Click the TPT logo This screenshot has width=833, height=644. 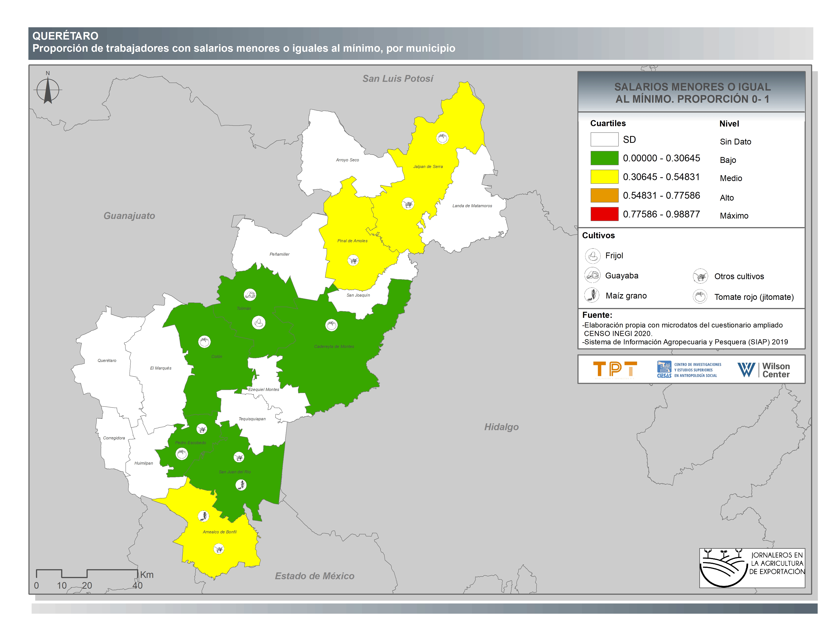[615, 369]
